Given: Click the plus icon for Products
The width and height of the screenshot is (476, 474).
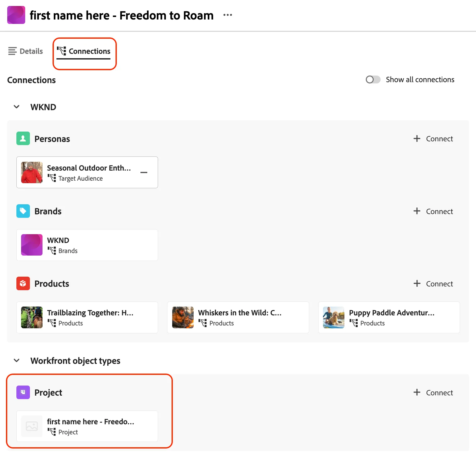Looking at the screenshot, I should coord(417,283).
